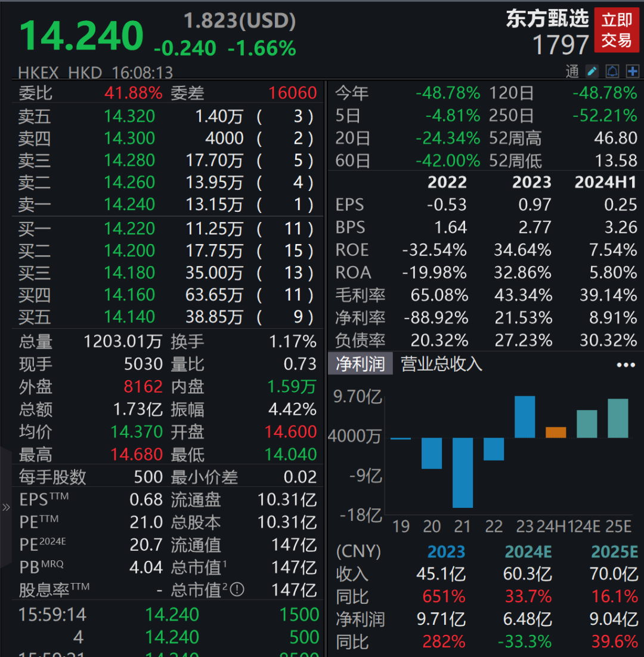644x657 pixels.
Task: Click the 2025E 净利润 forecast 9.04亿
Action: click(614, 619)
